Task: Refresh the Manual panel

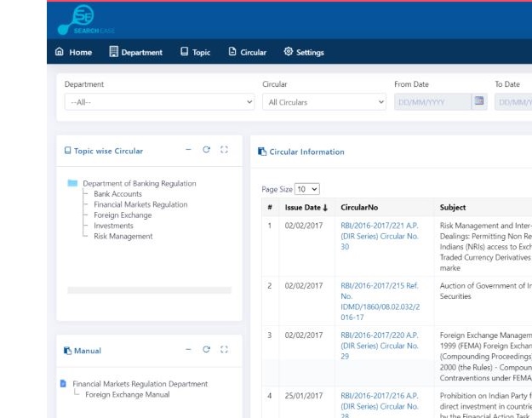Action: point(206,349)
